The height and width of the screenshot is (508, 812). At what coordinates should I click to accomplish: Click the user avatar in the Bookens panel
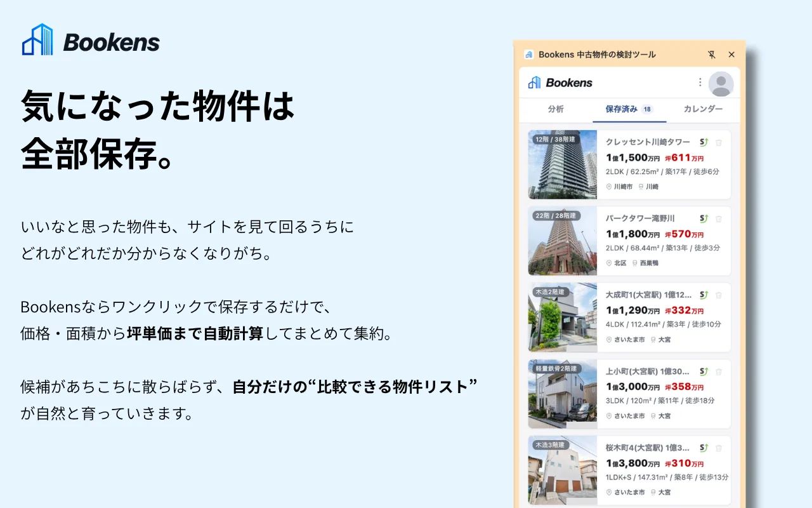(x=721, y=83)
